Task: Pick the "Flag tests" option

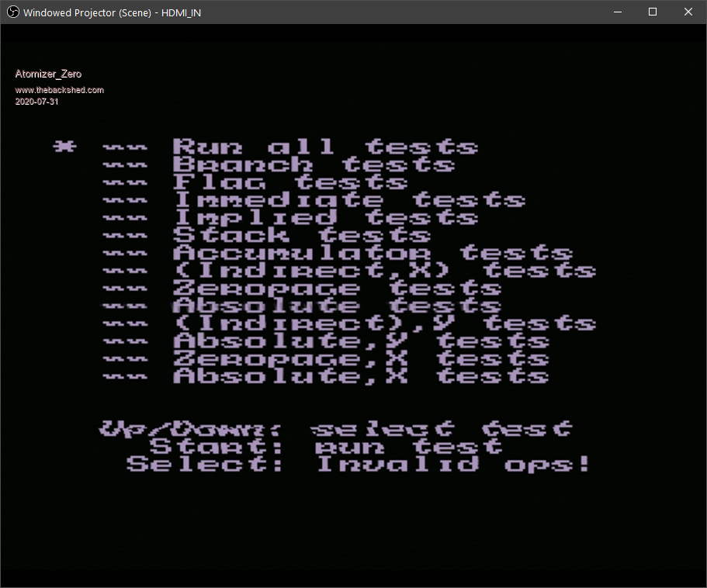Action: point(289,182)
